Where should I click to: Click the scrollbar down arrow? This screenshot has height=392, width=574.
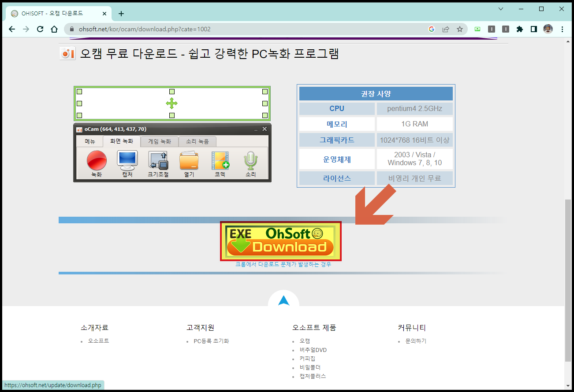coord(568,385)
